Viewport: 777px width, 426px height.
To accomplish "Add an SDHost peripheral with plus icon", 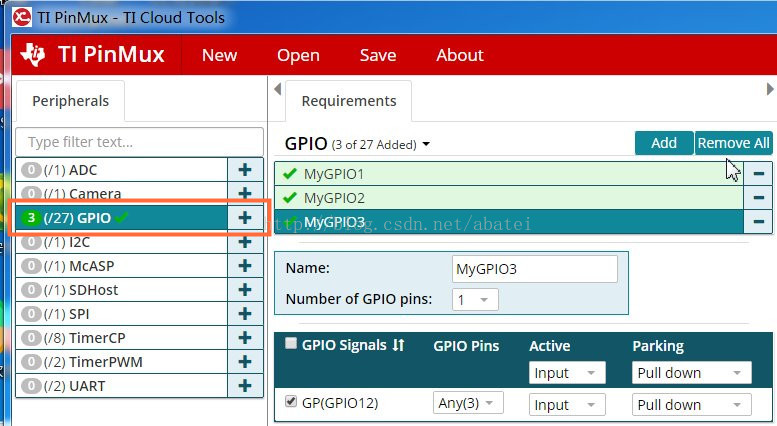I will click(245, 289).
